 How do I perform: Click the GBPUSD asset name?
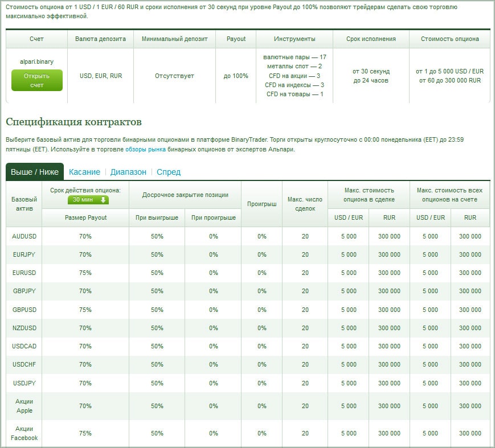tap(24, 310)
